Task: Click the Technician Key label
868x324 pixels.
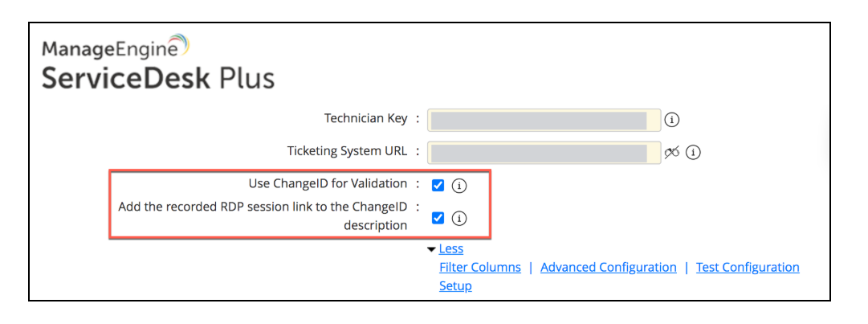Action: click(365, 119)
